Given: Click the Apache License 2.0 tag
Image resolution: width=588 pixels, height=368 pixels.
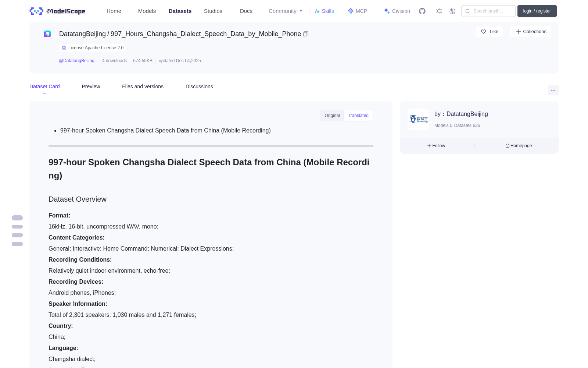Looking at the screenshot, I should tap(92, 48).
